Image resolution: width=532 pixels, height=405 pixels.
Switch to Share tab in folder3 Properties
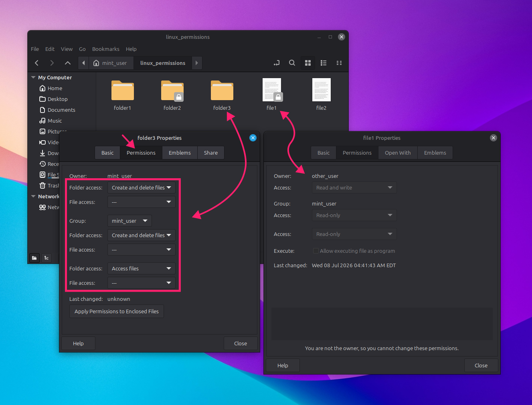pyautogui.click(x=211, y=153)
